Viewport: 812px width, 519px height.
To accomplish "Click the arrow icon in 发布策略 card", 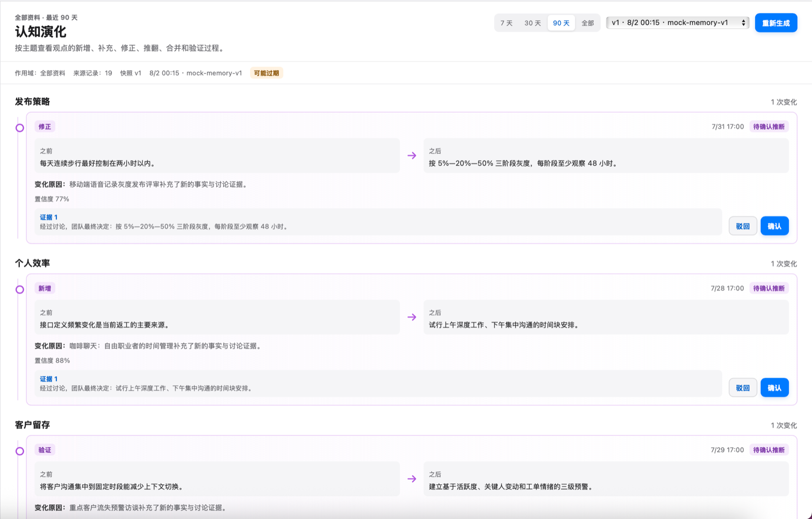I will click(412, 155).
